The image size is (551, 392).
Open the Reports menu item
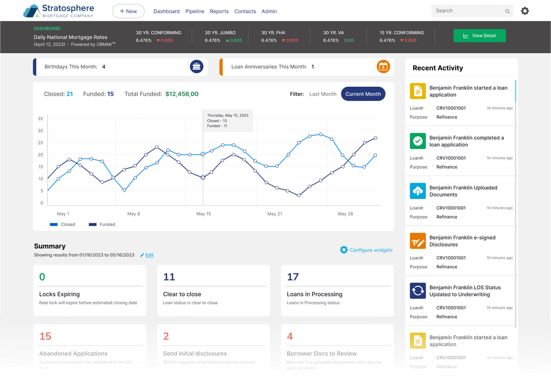[219, 11]
